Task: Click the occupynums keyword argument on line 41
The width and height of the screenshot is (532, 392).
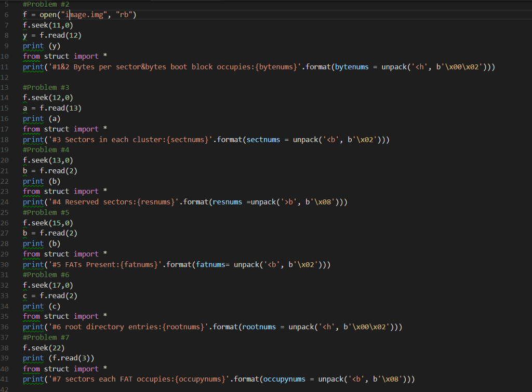Action: 284,379
